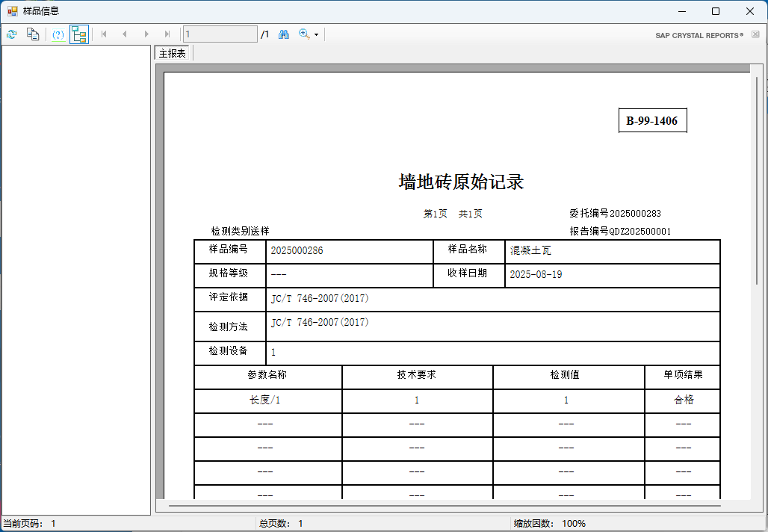Open Find text binoculars icon
Screen dimensions: 768x532
tap(284, 34)
